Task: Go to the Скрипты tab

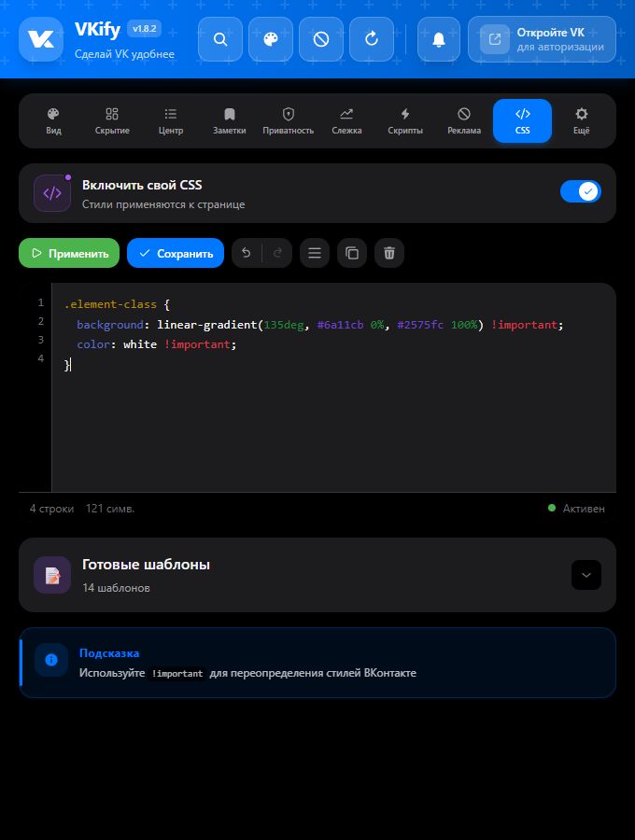Action: (405, 121)
